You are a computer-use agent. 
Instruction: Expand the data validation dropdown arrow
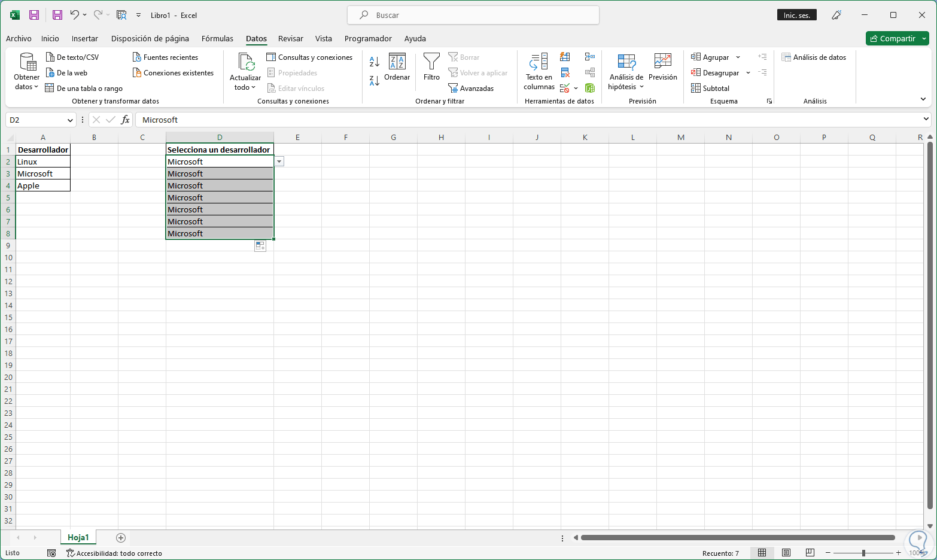[x=576, y=89]
